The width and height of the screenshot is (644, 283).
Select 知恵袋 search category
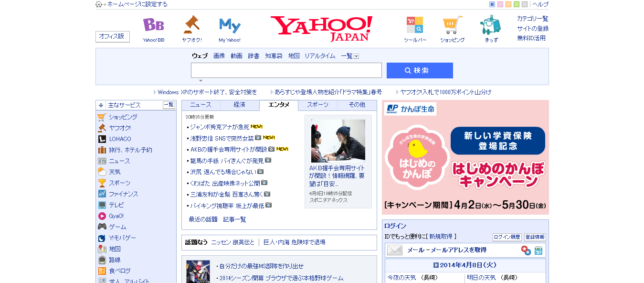[x=274, y=56]
